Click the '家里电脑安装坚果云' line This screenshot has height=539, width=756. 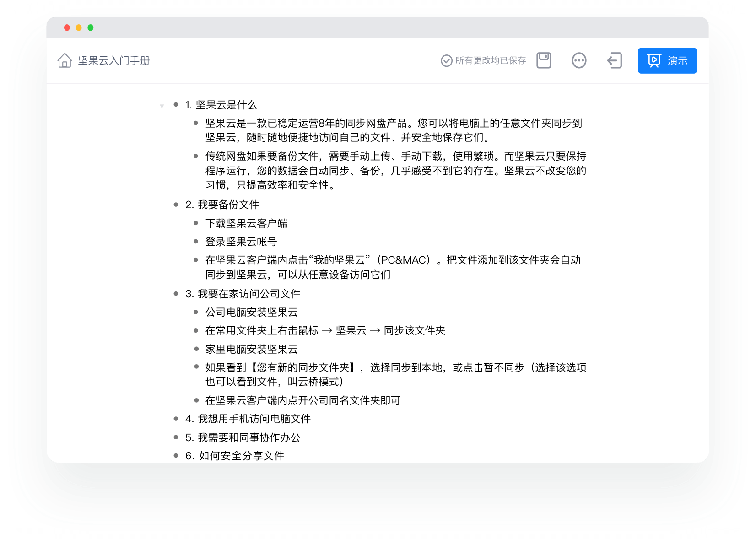click(251, 349)
